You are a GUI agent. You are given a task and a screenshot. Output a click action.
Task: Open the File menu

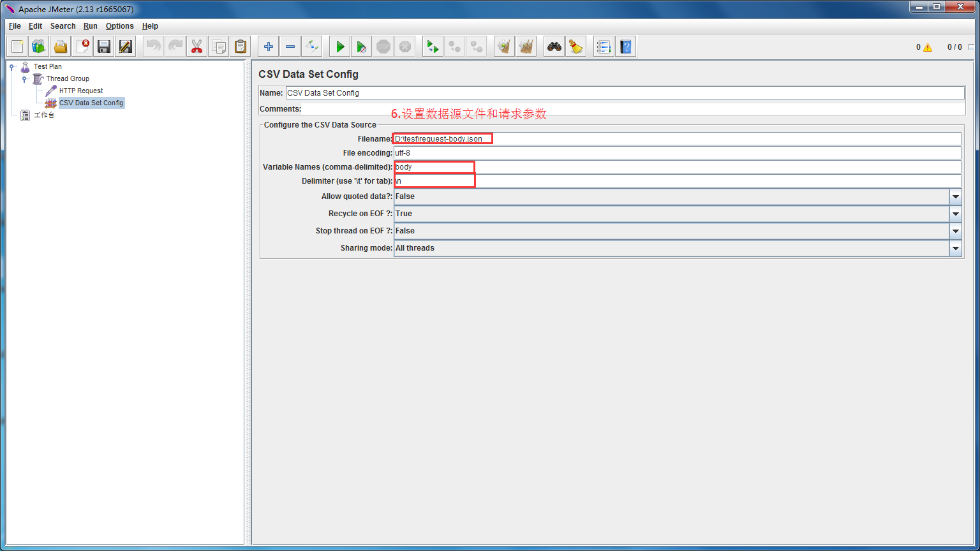[15, 26]
